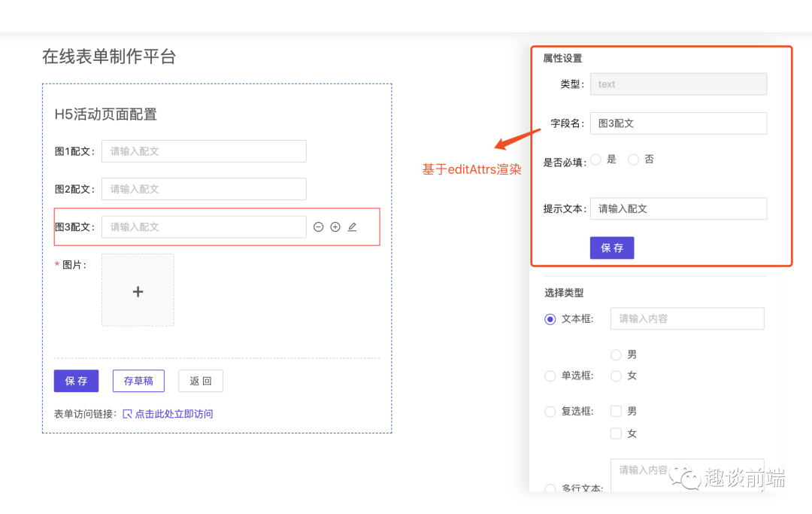Click the 多行文本 preview textarea
Image resolution: width=812 pixels, height=514 pixels.
click(687, 475)
